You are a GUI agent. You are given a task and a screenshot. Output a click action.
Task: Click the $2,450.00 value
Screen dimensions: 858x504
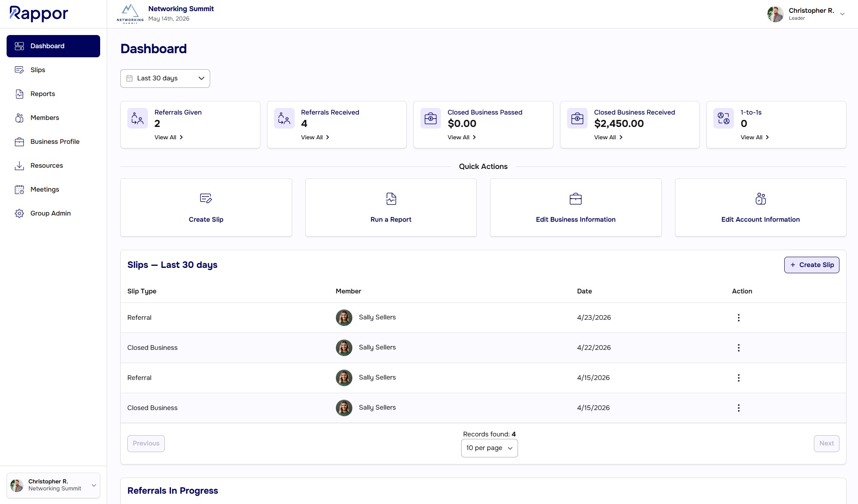pyautogui.click(x=619, y=124)
